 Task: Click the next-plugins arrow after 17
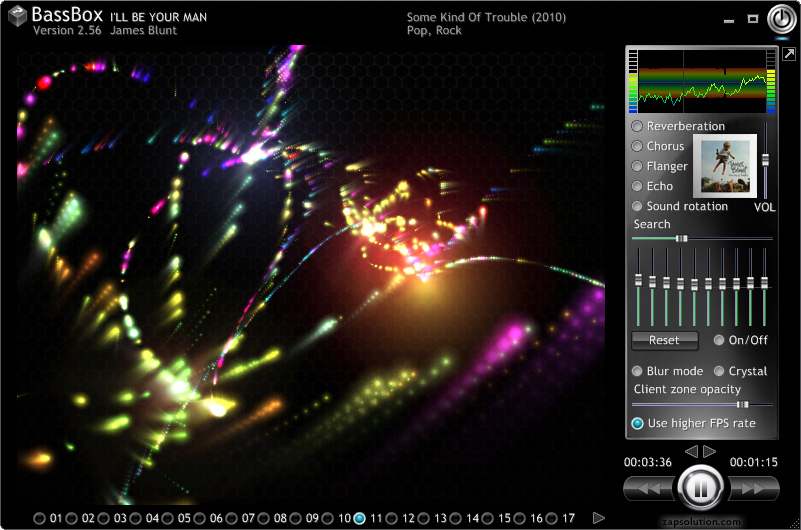click(x=599, y=518)
